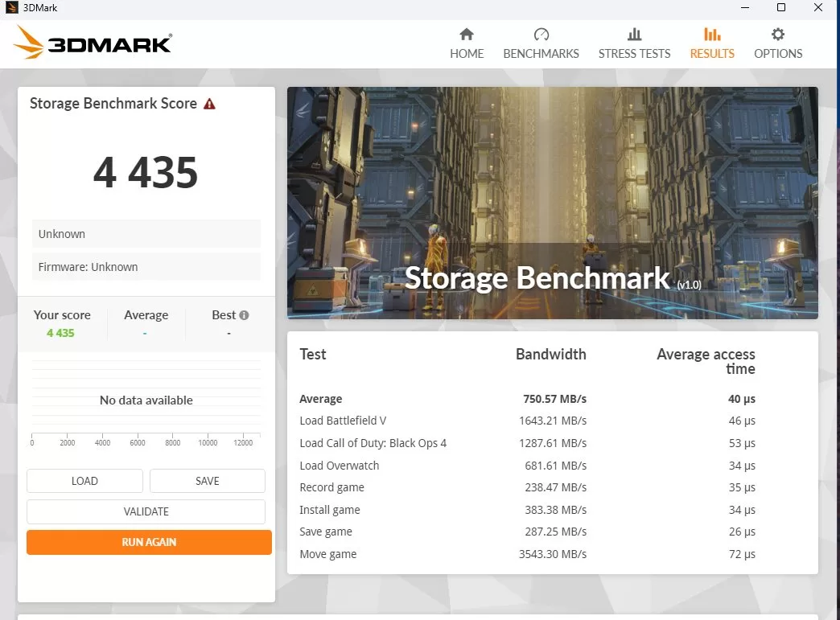Switch to the BENCHMARKS tab label
The width and height of the screenshot is (840, 620).
tap(541, 54)
